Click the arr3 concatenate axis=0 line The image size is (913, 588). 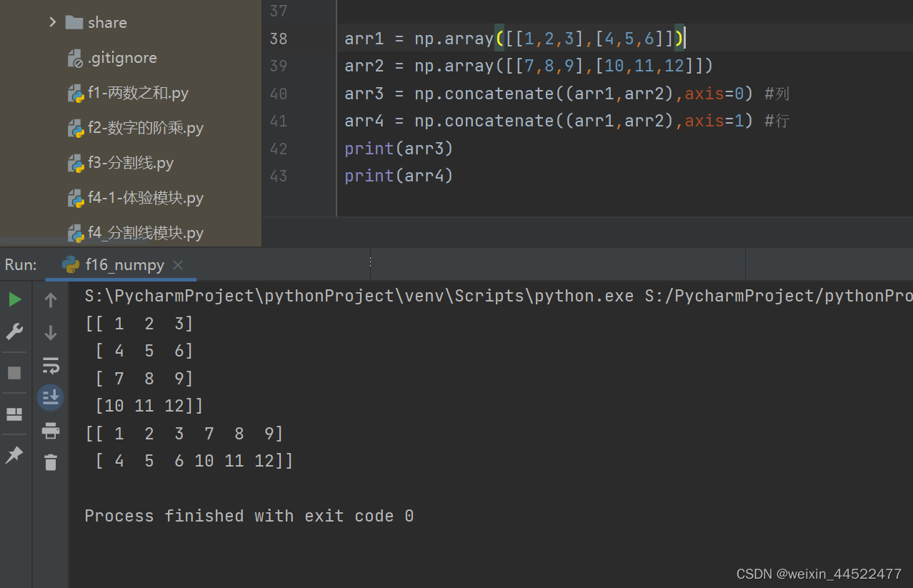point(549,94)
